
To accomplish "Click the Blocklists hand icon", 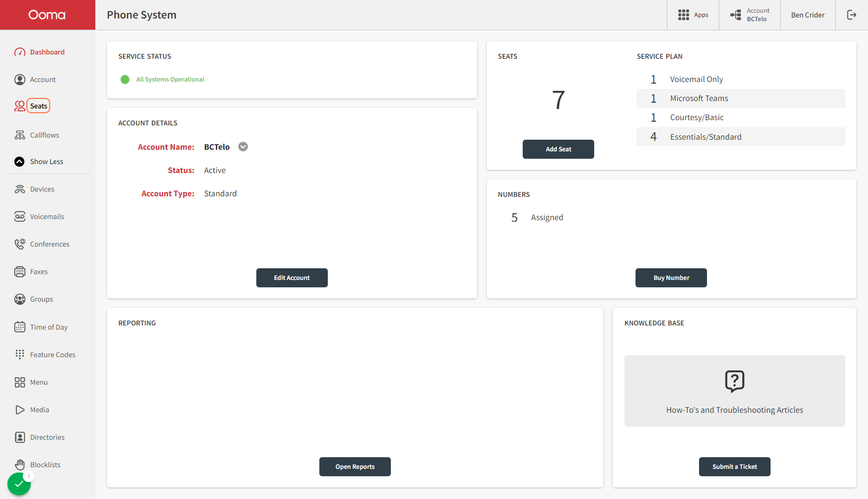I will pos(20,465).
